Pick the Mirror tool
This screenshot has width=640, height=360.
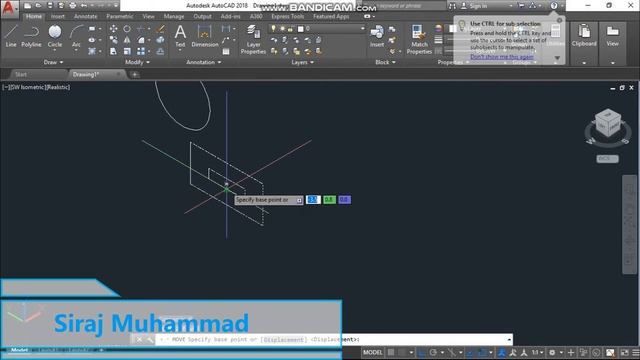[127, 40]
